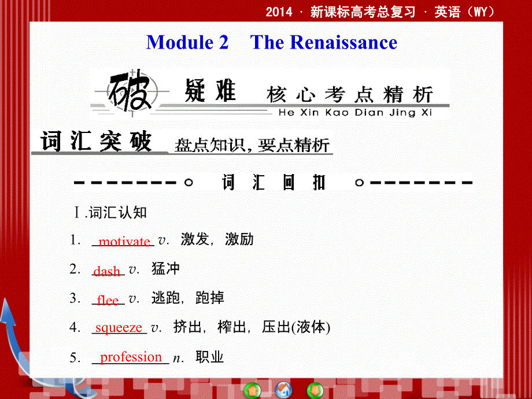Click the green up-arrow previous slide icon
This screenshot has width=532, height=399.
(253, 389)
